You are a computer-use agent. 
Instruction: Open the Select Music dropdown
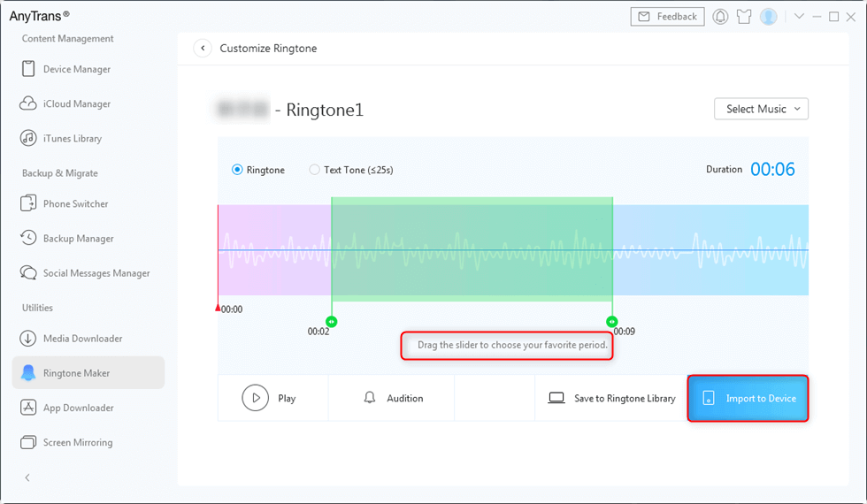tap(761, 109)
